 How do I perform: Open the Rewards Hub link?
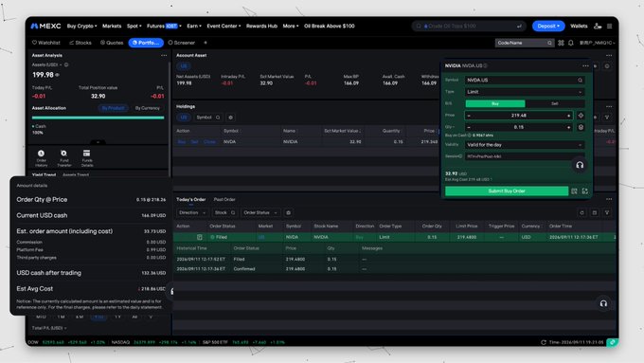261,26
